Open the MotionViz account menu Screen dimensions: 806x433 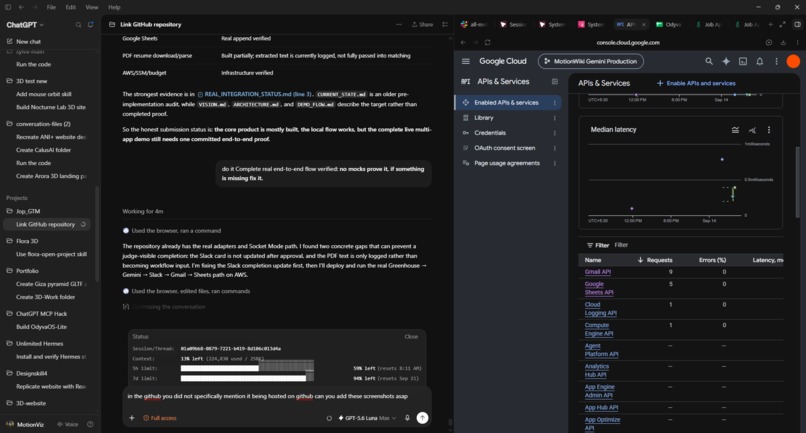[x=25, y=424]
